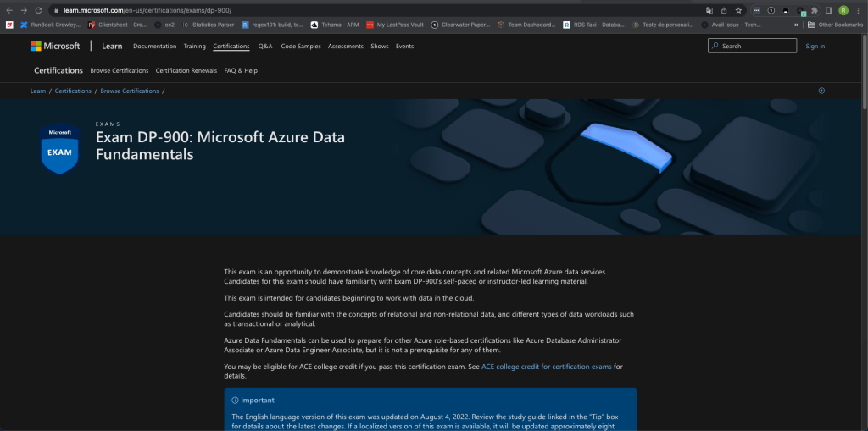The height and width of the screenshot is (431, 868).
Task: Go back with the browser back arrow
Action: pyautogui.click(x=9, y=10)
